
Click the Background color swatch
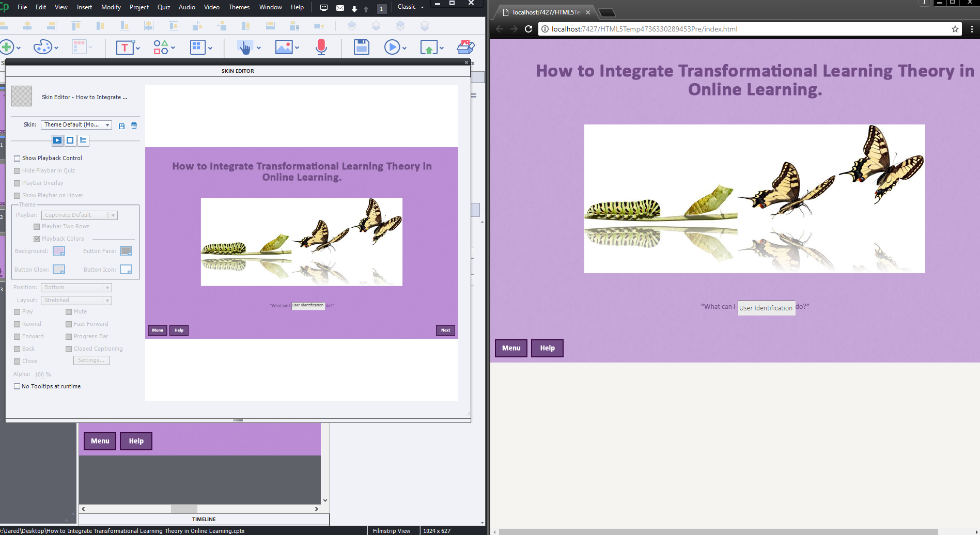click(x=59, y=251)
